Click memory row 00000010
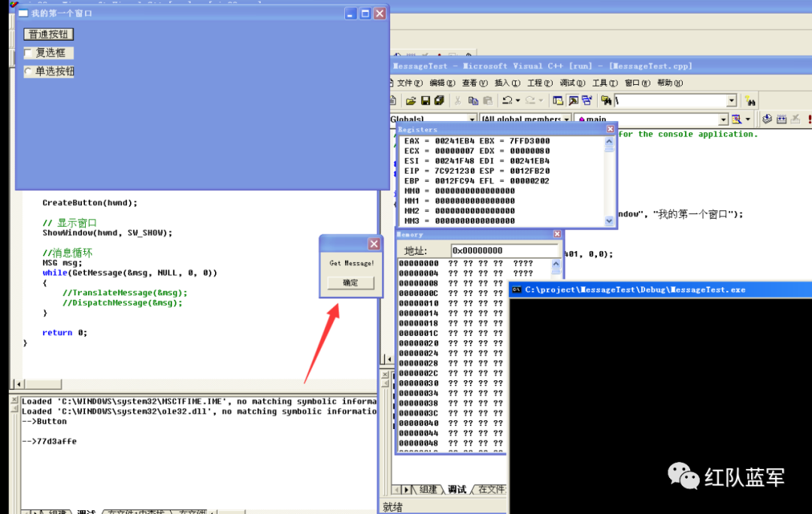812x514 pixels. [x=450, y=304]
